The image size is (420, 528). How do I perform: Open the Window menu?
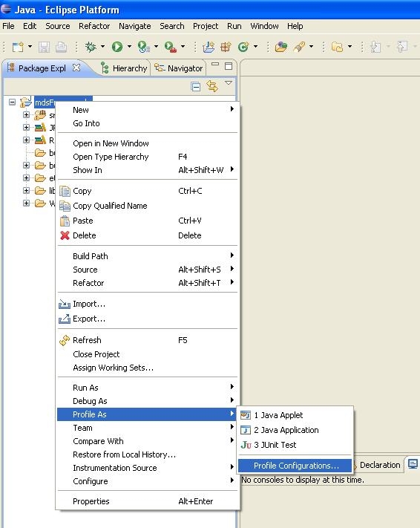pos(264,26)
